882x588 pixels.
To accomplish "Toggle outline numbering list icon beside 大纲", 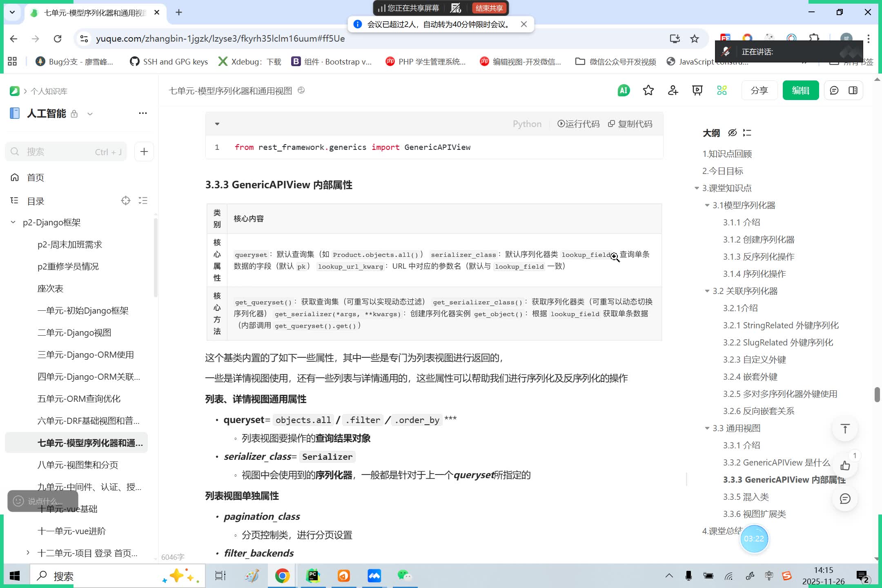I will click(747, 133).
